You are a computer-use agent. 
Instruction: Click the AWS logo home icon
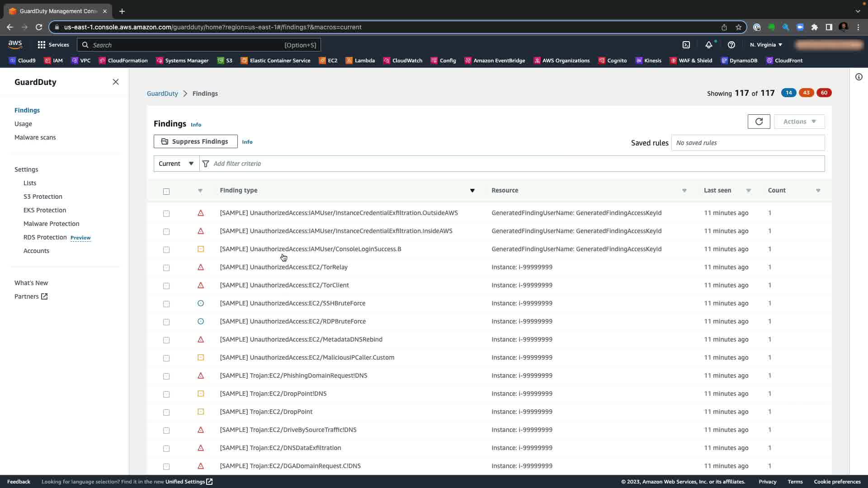point(15,44)
